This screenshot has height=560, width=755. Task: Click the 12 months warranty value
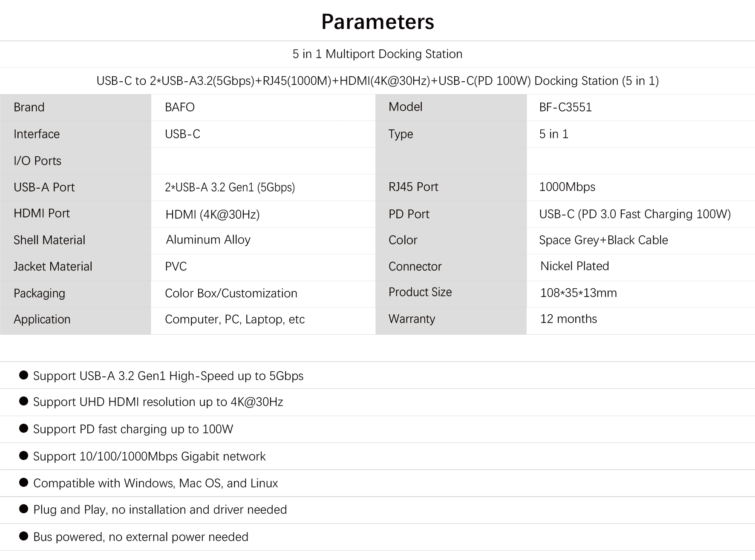[569, 319]
